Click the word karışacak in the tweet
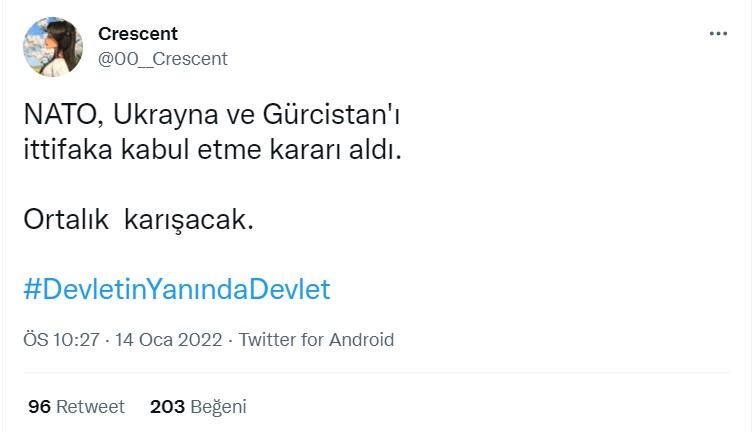The width and height of the screenshot is (752, 432). coord(187,221)
